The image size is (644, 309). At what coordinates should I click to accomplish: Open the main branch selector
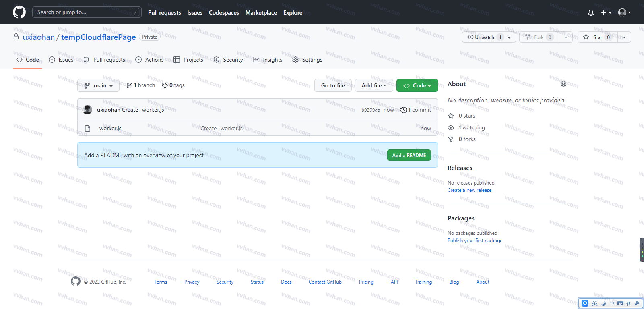click(98, 85)
